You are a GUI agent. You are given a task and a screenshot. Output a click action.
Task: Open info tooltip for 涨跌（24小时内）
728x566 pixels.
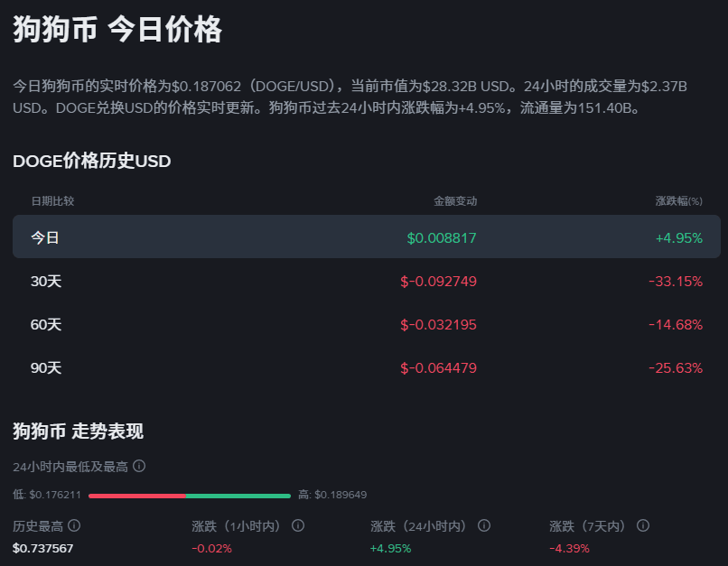(484, 525)
